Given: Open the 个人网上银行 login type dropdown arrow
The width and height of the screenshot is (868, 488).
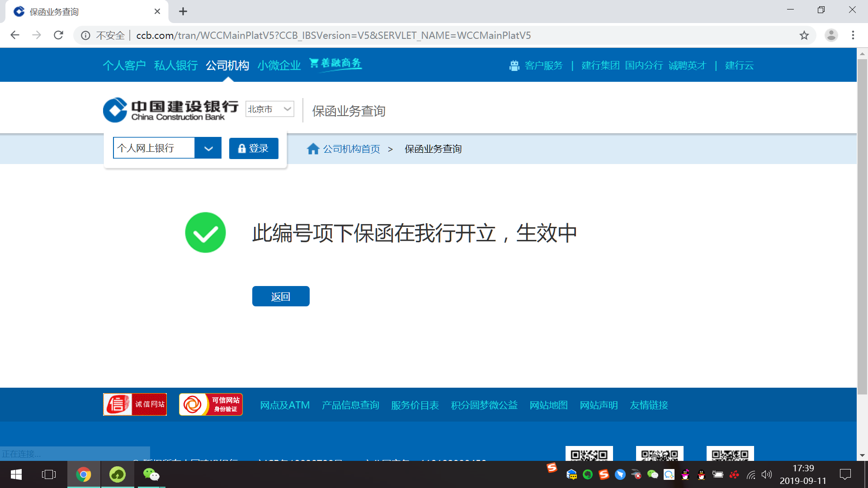Looking at the screenshot, I should click(x=208, y=148).
